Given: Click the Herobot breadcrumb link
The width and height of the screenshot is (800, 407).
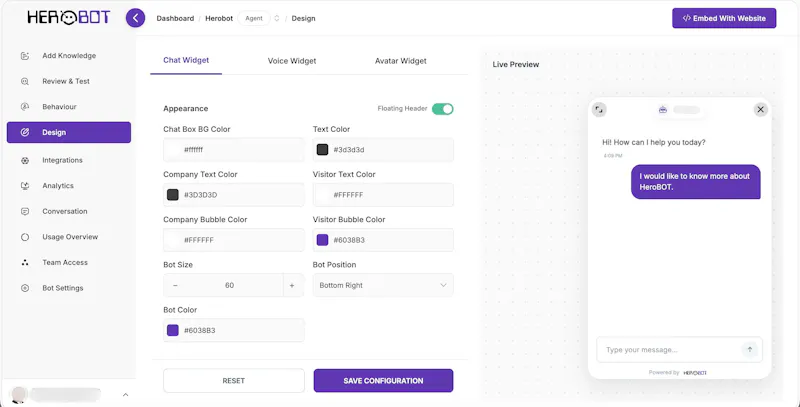Looking at the screenshot, I should pyautogui.click(x=219, y=18).
